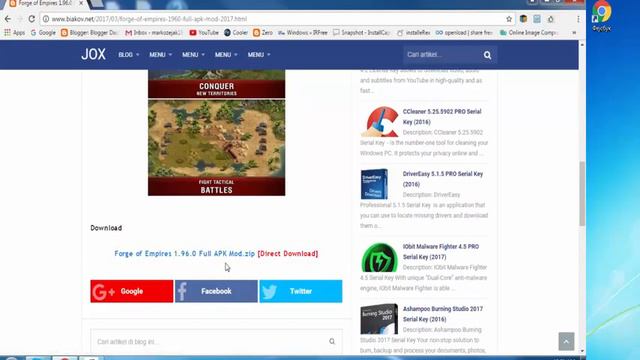Open the DriverEasy 5.1.5 PRO article
This screenshot has height=360, width=640.
point(443,179)
